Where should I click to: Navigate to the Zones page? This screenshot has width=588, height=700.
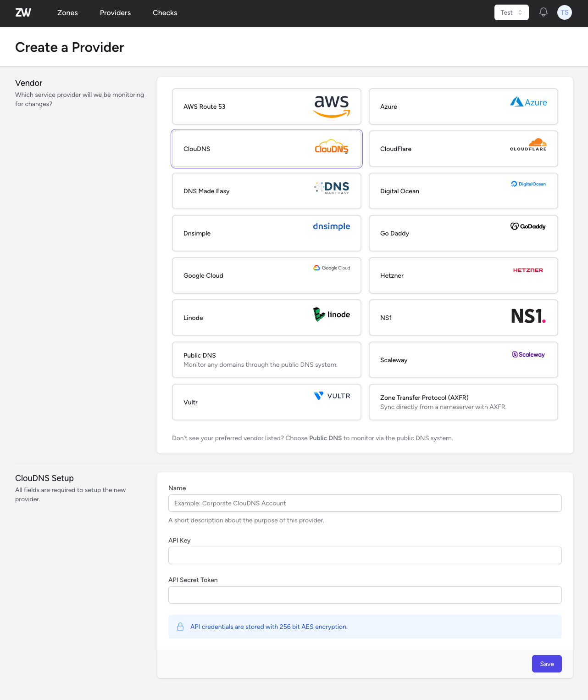[x=67, y=12]
